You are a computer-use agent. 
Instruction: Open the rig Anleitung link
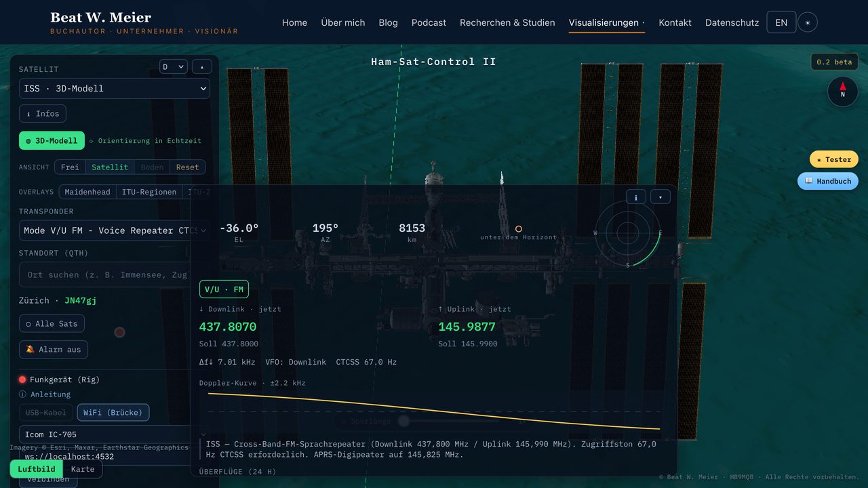point(45,394)
